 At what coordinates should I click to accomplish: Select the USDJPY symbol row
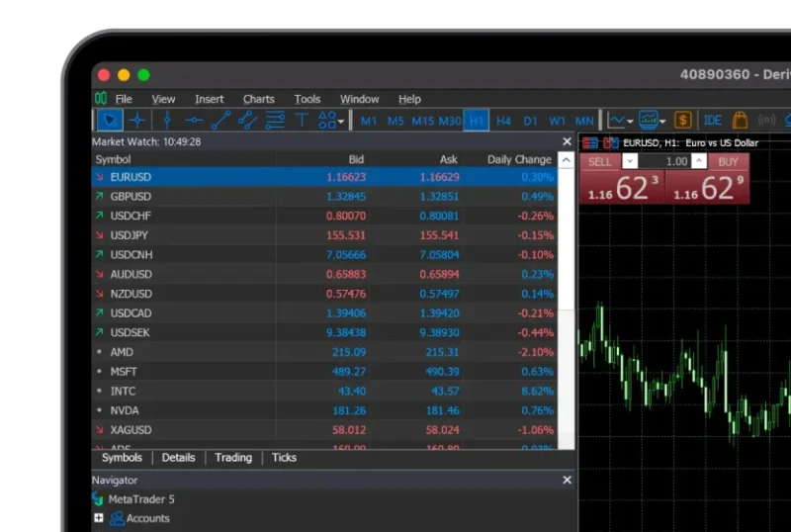point(324,235)
